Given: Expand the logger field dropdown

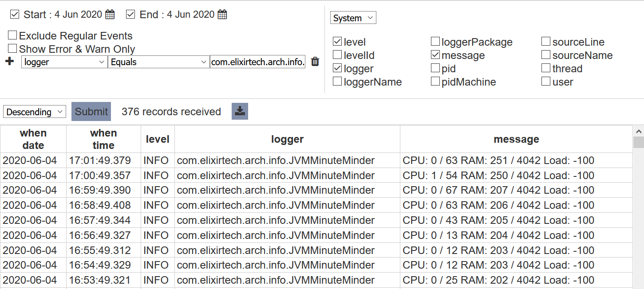Looking at the screenshot, I should (64, 62).
